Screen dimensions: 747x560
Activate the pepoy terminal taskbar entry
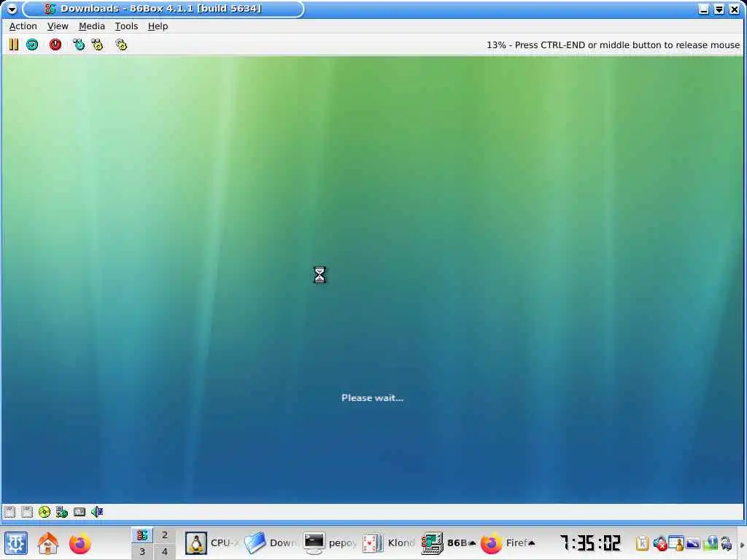[x=330, y=543]
